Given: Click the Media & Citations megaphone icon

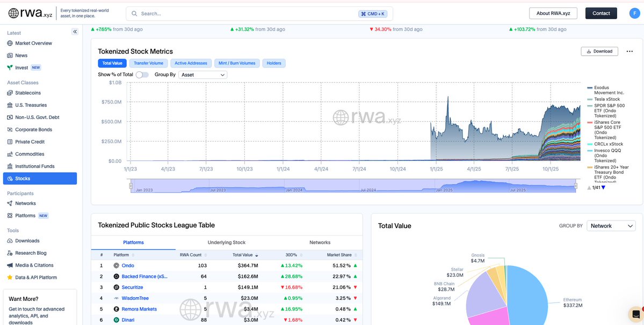Looking at the screenshot, I should 10,265.
